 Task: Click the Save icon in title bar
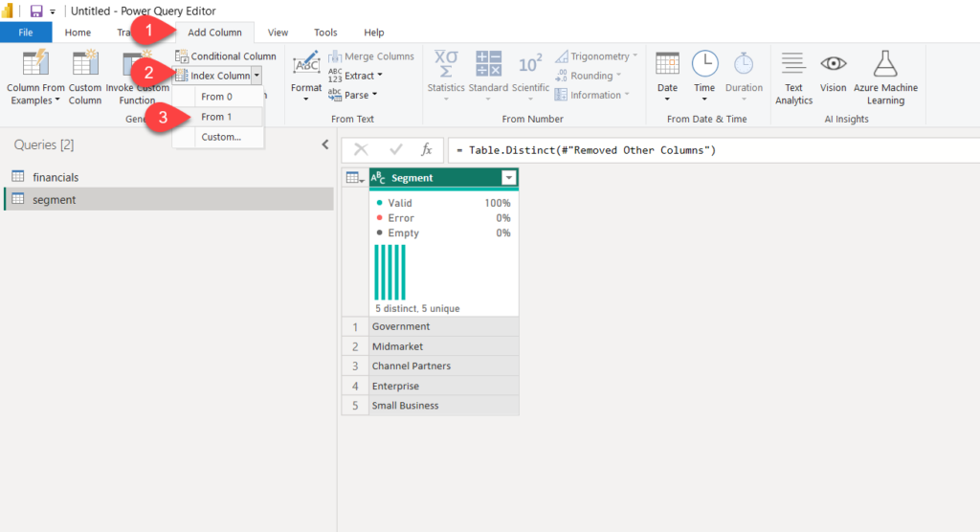[36, 11]
